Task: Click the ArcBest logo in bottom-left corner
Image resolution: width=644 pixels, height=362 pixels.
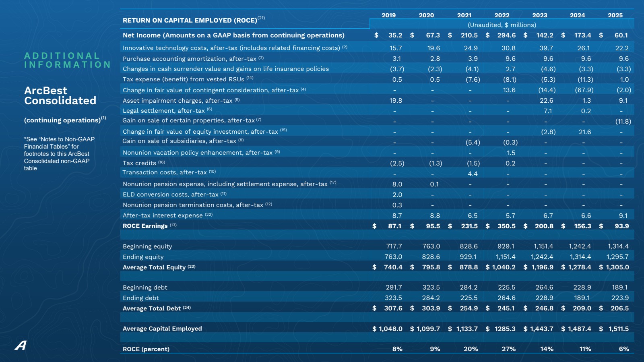Action: (21, 345)
